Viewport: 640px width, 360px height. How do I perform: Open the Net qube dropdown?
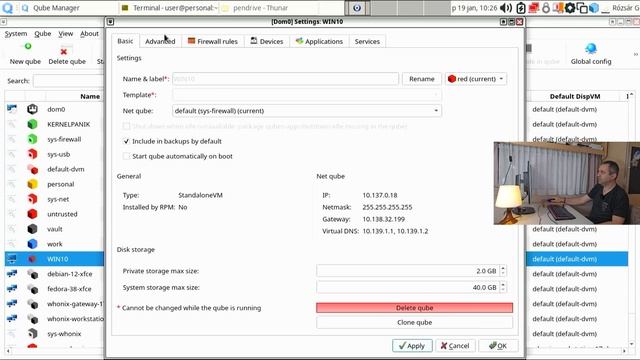[307, 111]
